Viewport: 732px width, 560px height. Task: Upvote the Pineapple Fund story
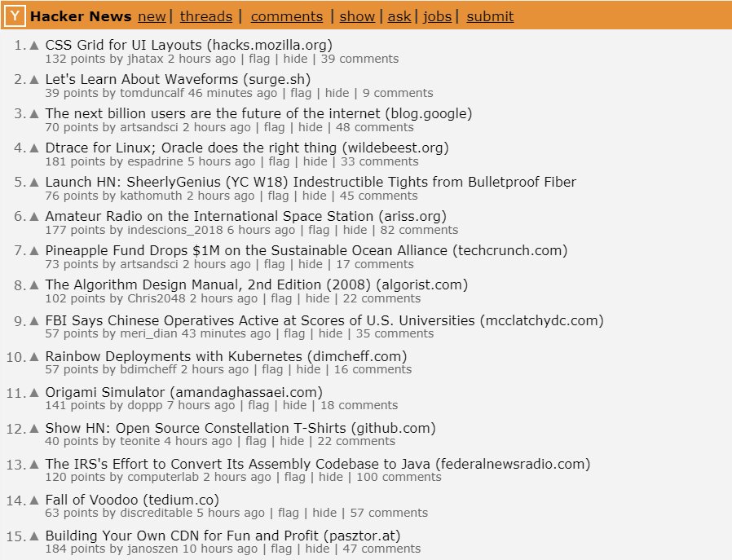pyautogui.click(x=34, y=250)
